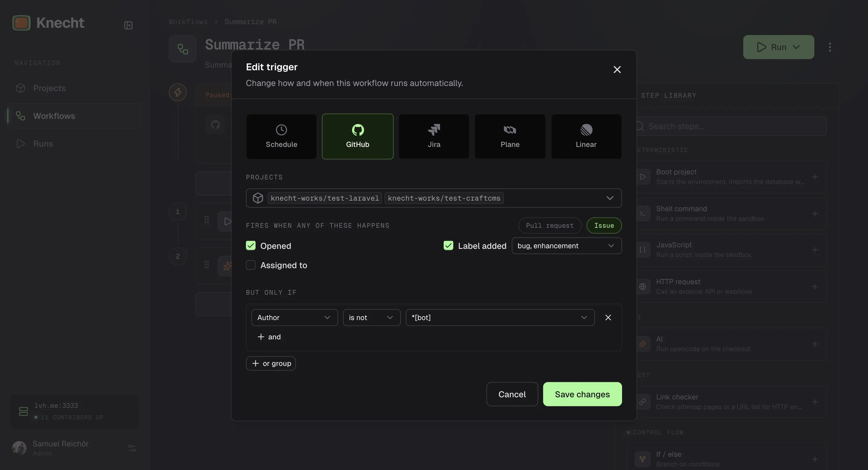Uncheck the Opened checkbox
868x470 pixels.
coord(251,246)
